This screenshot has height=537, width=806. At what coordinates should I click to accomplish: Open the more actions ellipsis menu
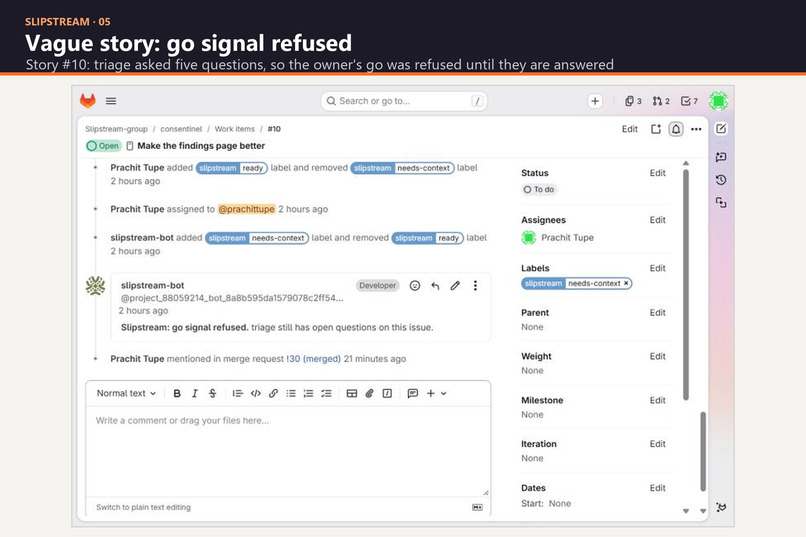[696, 129]
